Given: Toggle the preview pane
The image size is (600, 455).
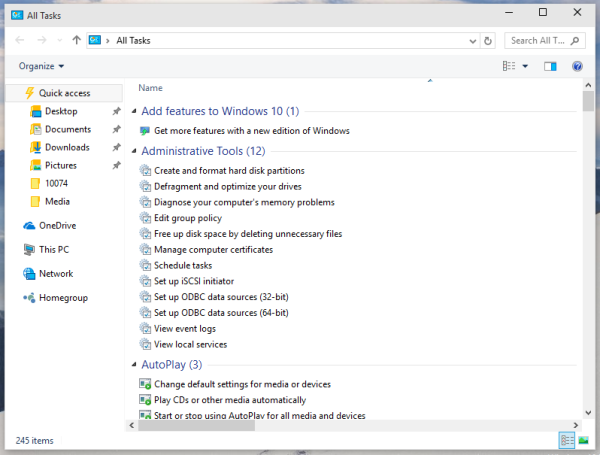Looking at the screenshot, I should pos(550,67).
